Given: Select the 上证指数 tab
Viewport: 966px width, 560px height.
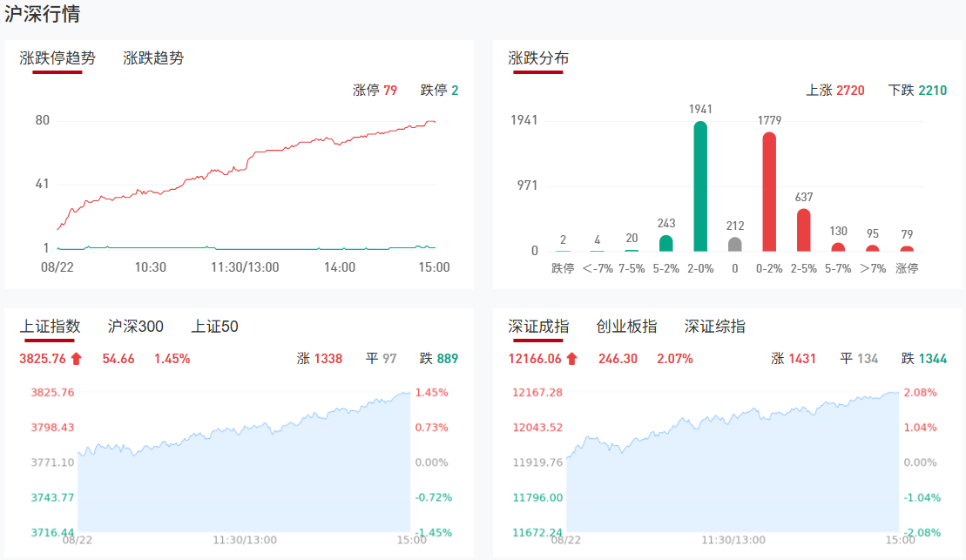Looking at the screenshot, I should [51, 327].
